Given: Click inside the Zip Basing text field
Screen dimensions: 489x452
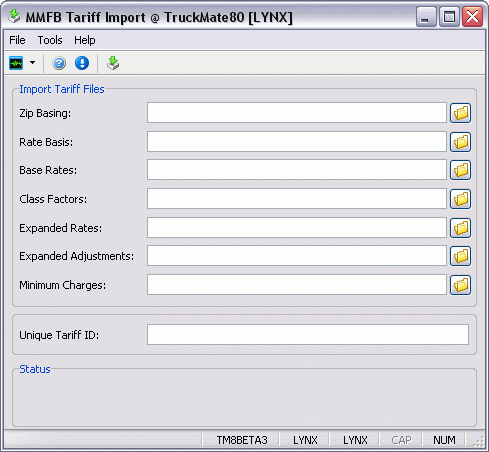Looking at the screenshot, I should click(297, 113).
